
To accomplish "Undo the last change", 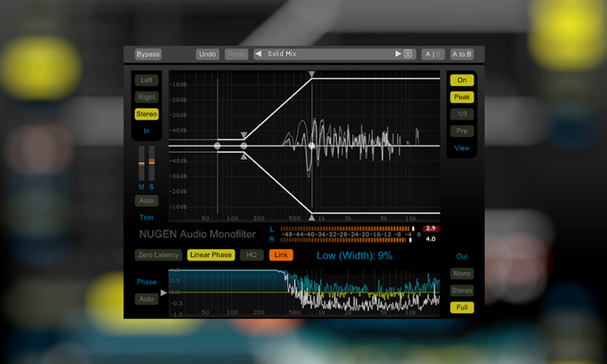I will click(x=207, y=54).
